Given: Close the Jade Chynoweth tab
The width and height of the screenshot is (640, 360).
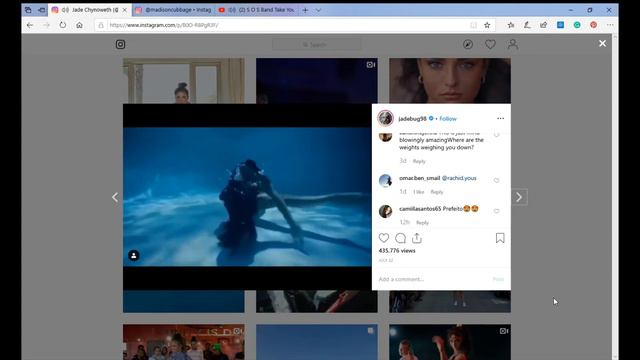Looking at the screenshot, I should pos(124,10).
